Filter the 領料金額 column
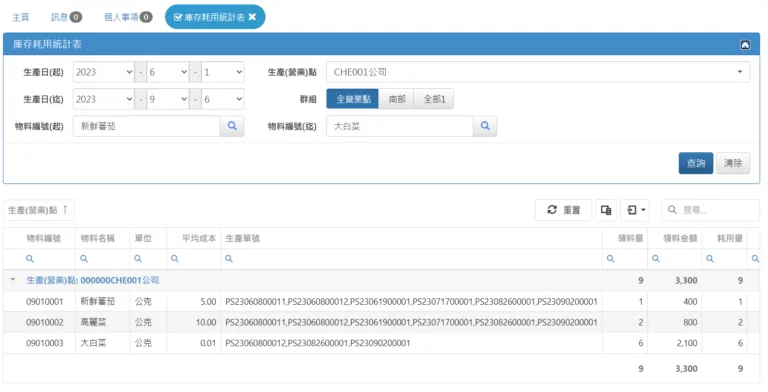The height and width of the screenshot is (392, 768). [x=656, y=259]
